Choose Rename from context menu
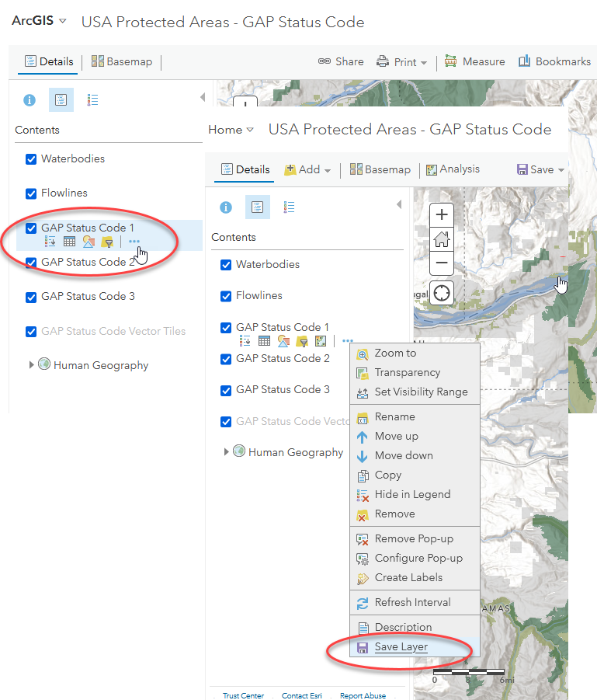Viewport: 597px width, 700px height. coord(415,416)
